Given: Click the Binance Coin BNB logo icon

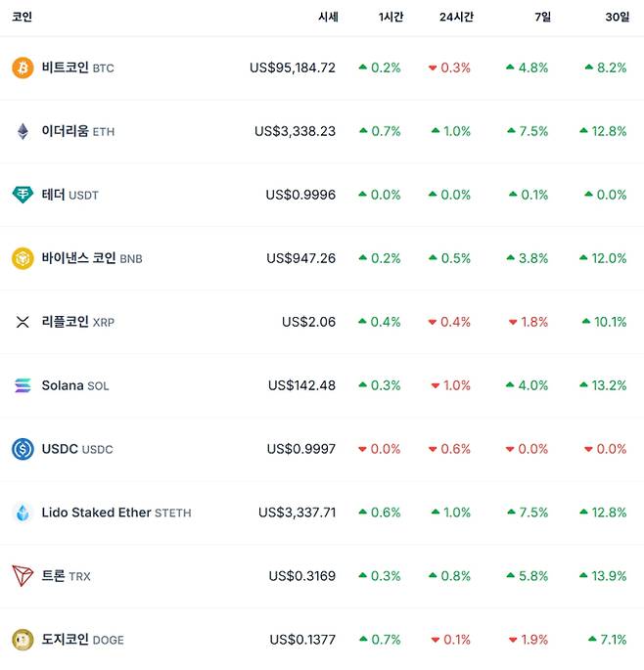Looking at the screenshot, I should [x=23, y=258].
